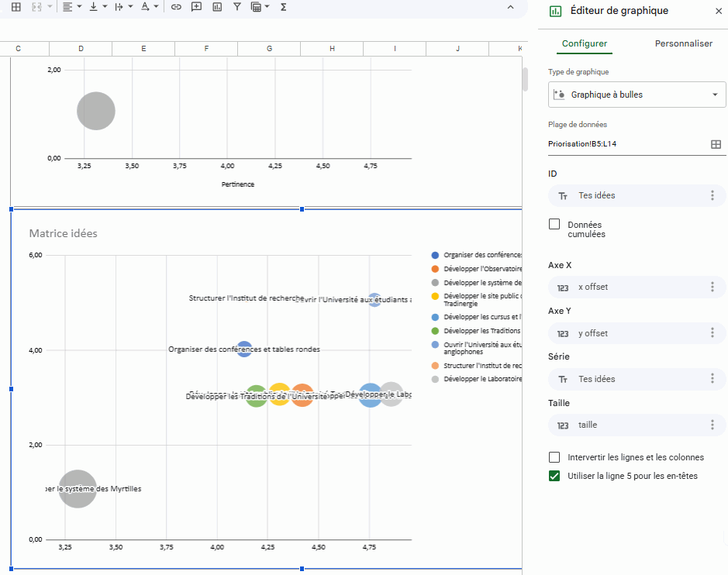Click the insert chart toolbar icon
The image size is (728, 575).
pyautogui.click(x=217, y=7)
